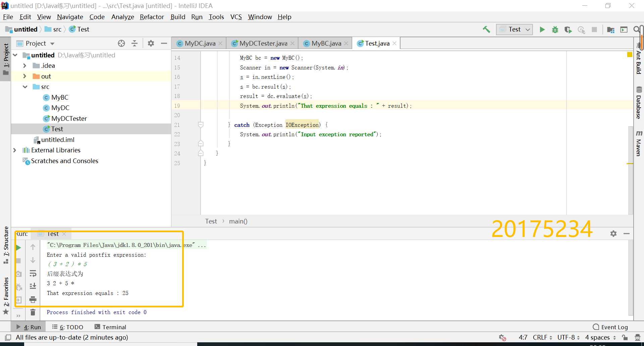The image size is (644, 346).
Task: Open Structure side tool window
Action: pos(6,245)
